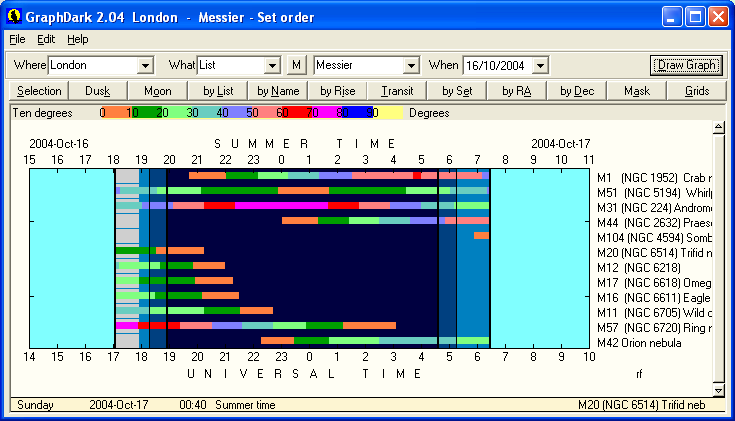Click the scroll down arrow of the list
Image resolution: width=735 pixels, height=421 pixels.
click(x=717, y=389)
